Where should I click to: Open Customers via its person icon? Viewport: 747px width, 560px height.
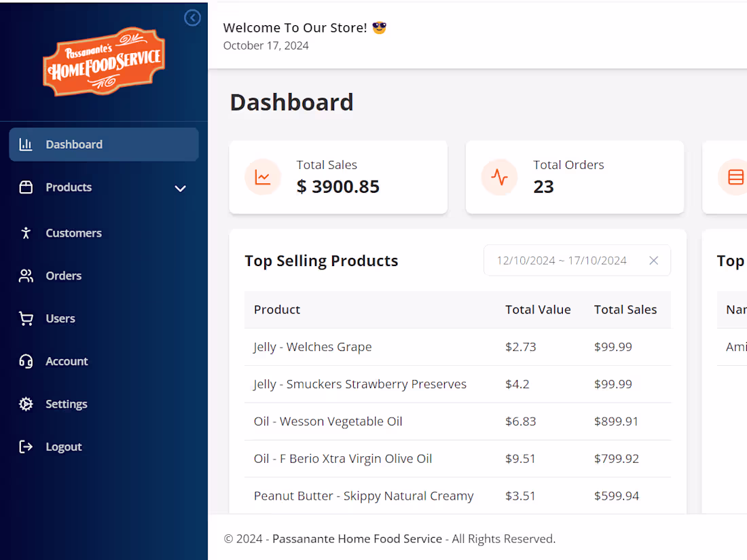click(x=26, y=233)
